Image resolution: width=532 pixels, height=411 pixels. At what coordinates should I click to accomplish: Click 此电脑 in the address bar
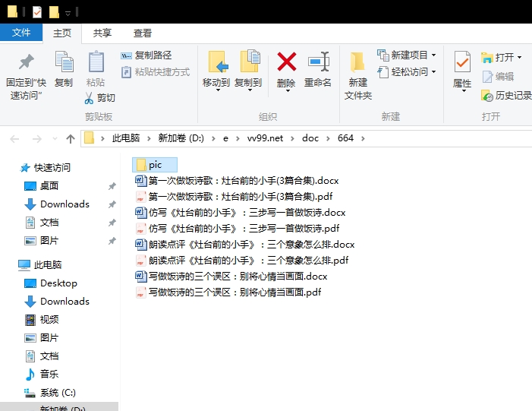[126, 138]
